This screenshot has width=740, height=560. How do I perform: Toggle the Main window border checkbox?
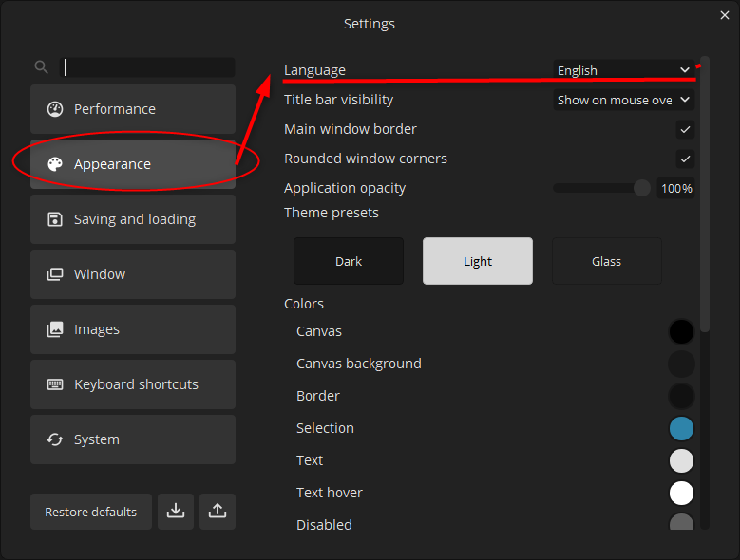click(685, 129)
